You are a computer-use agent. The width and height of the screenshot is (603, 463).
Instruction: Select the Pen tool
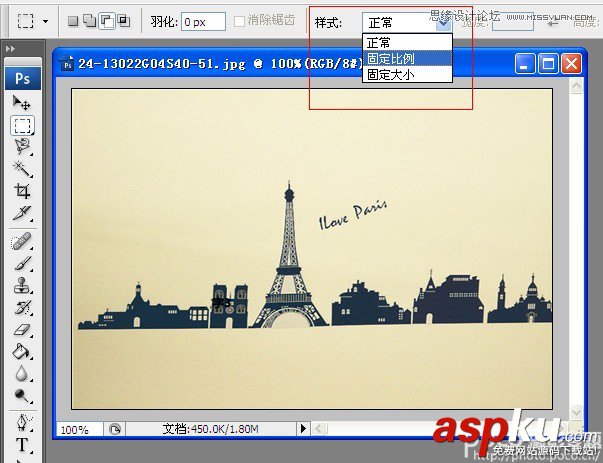22,423
